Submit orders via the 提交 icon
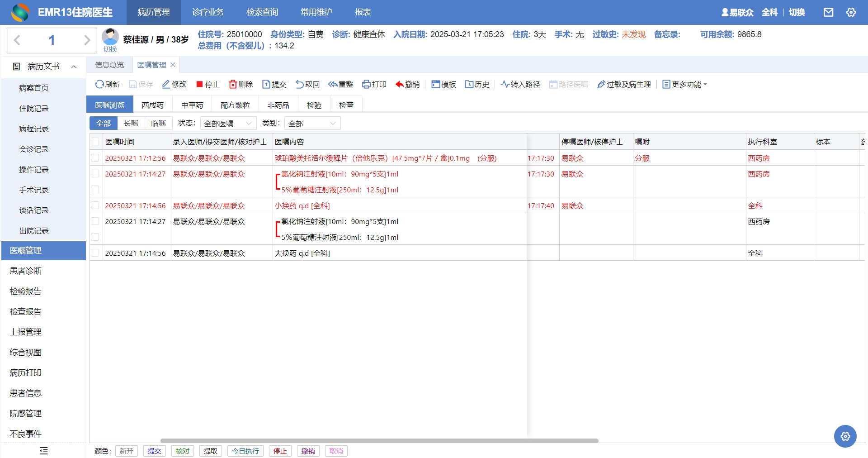The width and height of the screenshot is (868, 458). point(266,84)
